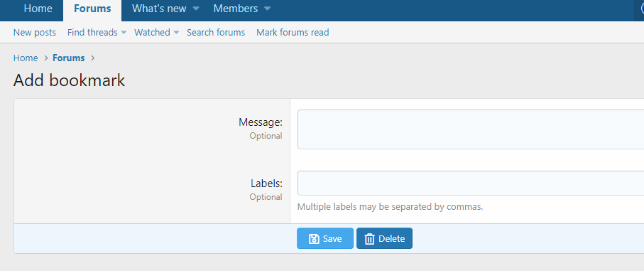Screen dimensions: 644x271
Task: Expand the What's new dropdown arrow
Action: [x=196, y=9]
